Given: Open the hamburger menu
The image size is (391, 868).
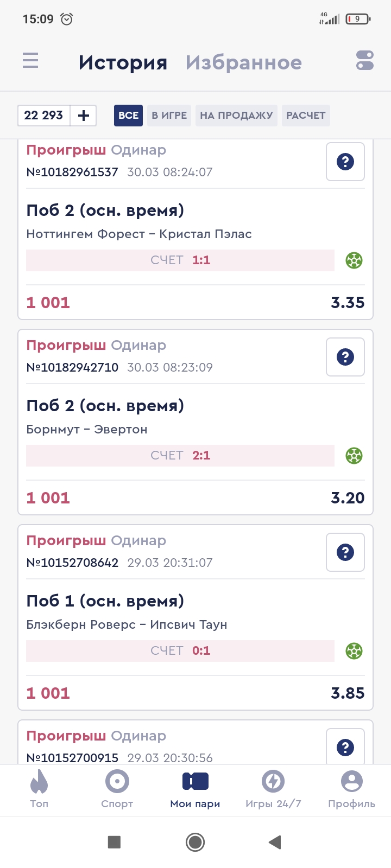Looking at the screenshot, I should click(30, 60).
